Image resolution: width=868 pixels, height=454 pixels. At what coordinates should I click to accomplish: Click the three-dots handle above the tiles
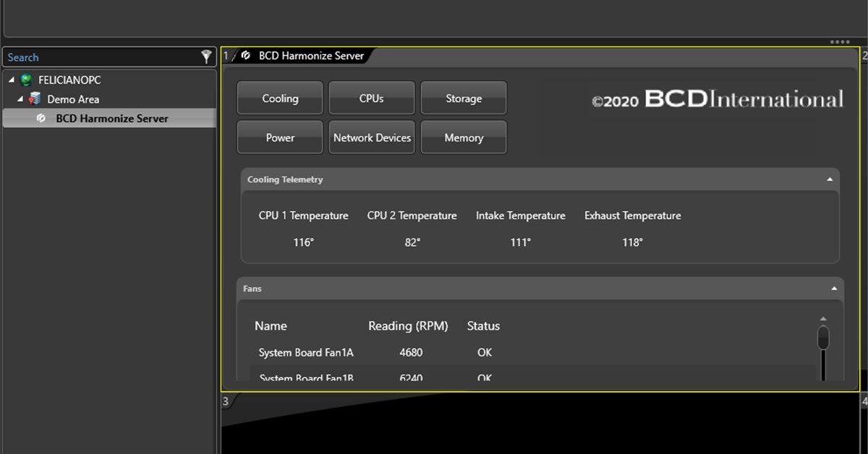click(x=840, y=42)
